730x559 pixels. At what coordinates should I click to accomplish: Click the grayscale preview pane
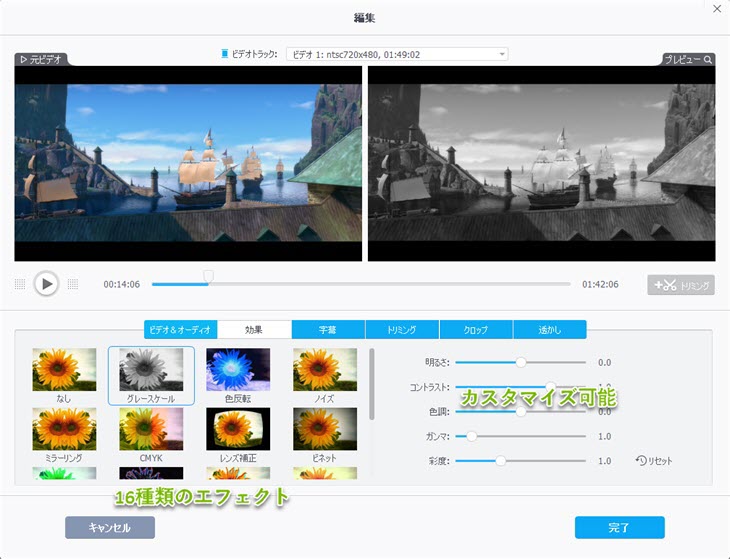tap(541, 163)
